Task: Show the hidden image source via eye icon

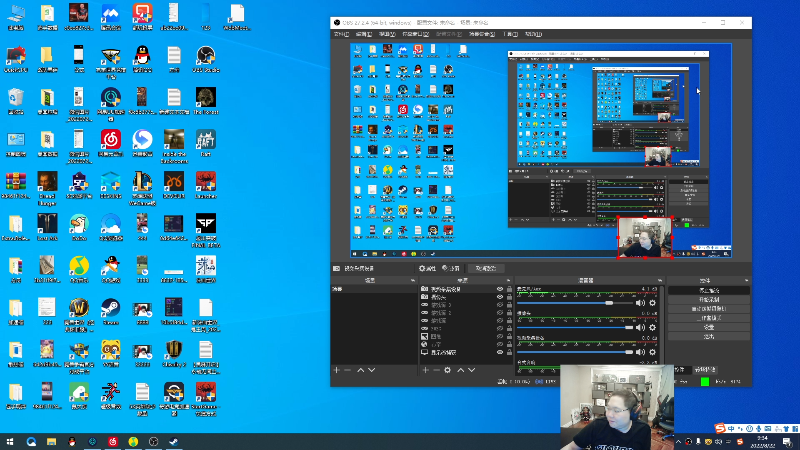Action: [x=500, y=337]
